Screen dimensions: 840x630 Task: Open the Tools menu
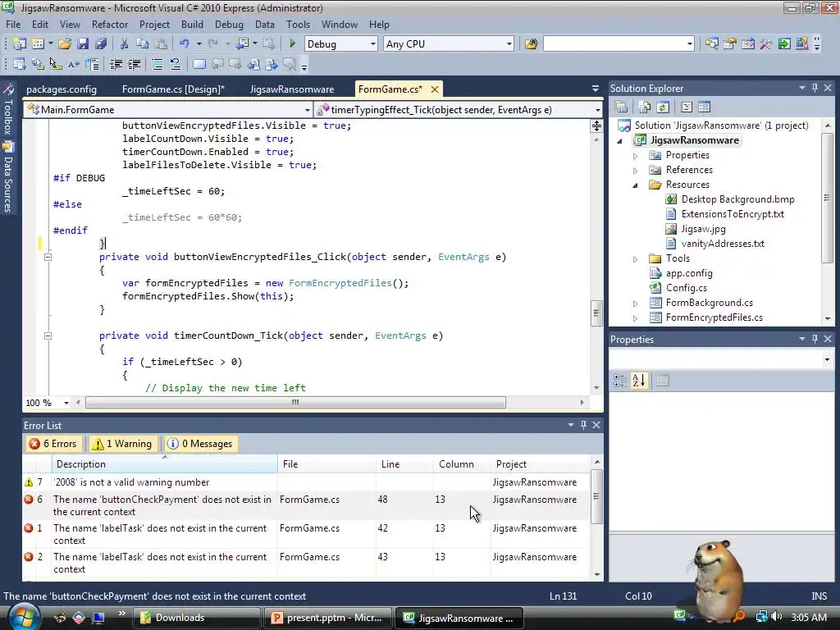click(298, 25)
